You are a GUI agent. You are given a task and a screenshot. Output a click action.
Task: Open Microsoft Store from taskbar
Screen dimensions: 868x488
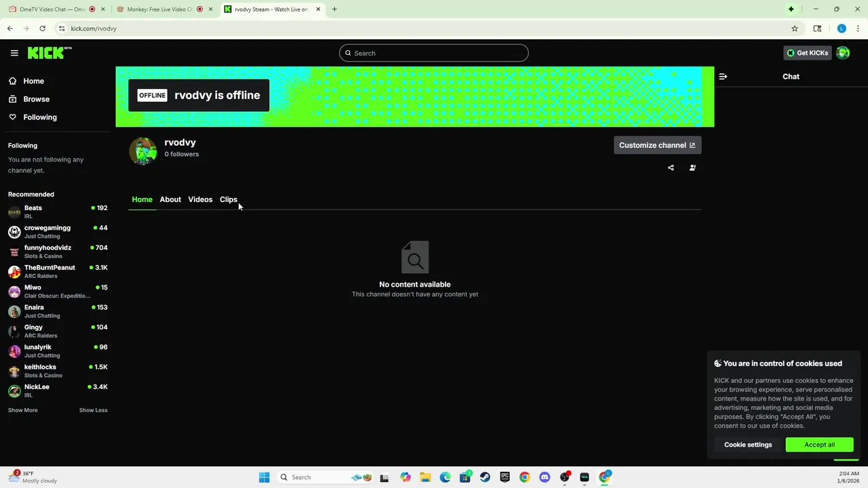click(465, 477)
